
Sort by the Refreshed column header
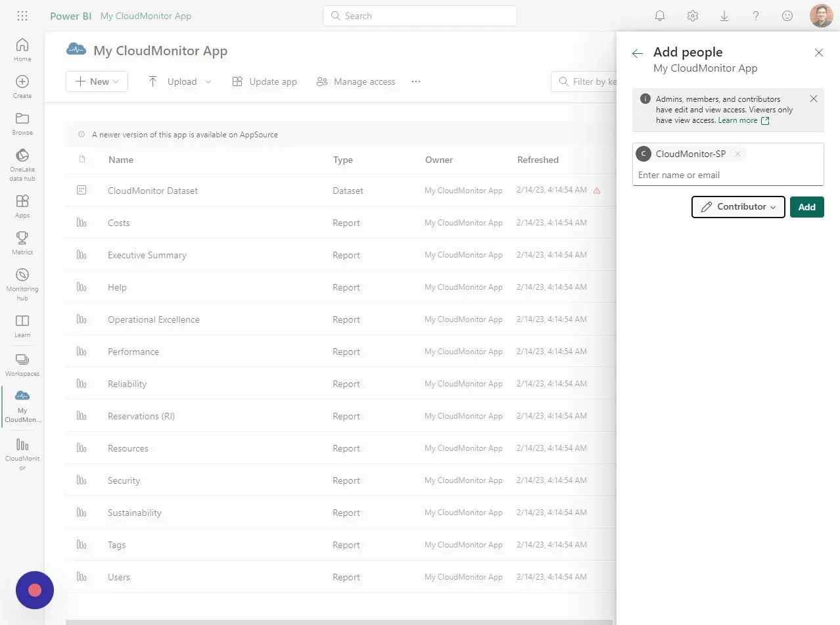pyautogui.click(x=538, y=160)
